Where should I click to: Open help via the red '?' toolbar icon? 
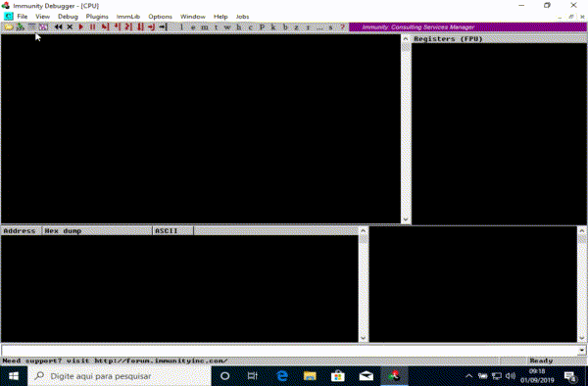coord(342,27)
